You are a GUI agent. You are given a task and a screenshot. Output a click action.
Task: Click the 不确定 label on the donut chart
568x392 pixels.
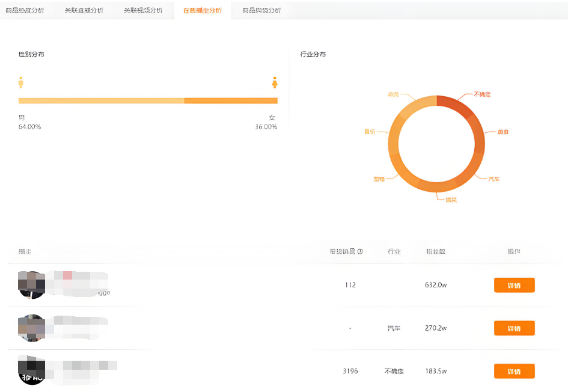point(483,94)
